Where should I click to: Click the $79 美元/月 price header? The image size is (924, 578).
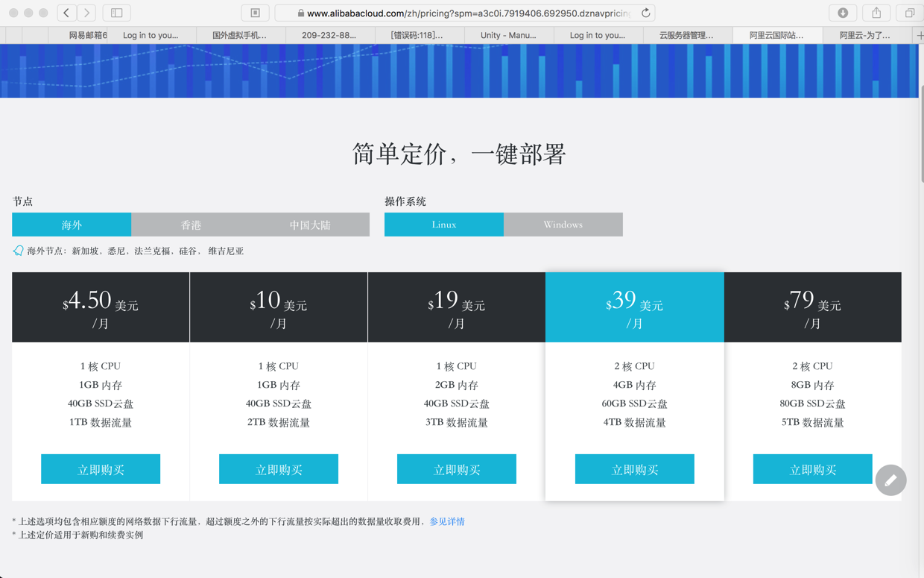(x=813, y=307)
